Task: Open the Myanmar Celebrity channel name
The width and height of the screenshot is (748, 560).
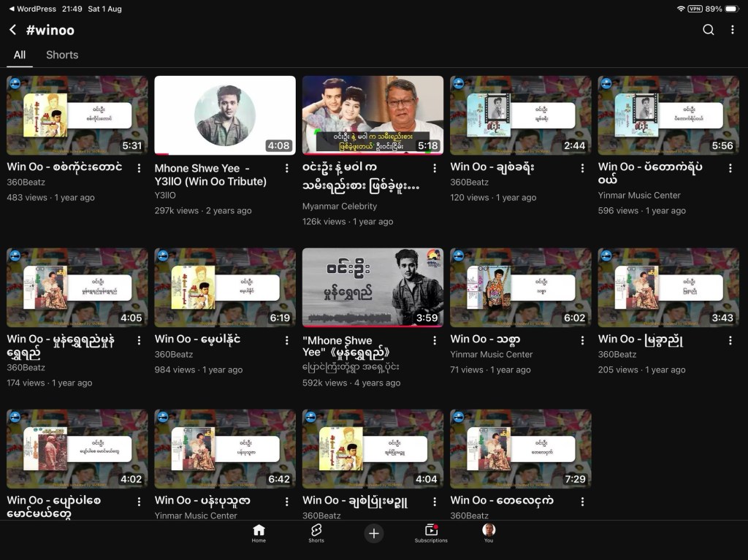Action: coord(340,206)
